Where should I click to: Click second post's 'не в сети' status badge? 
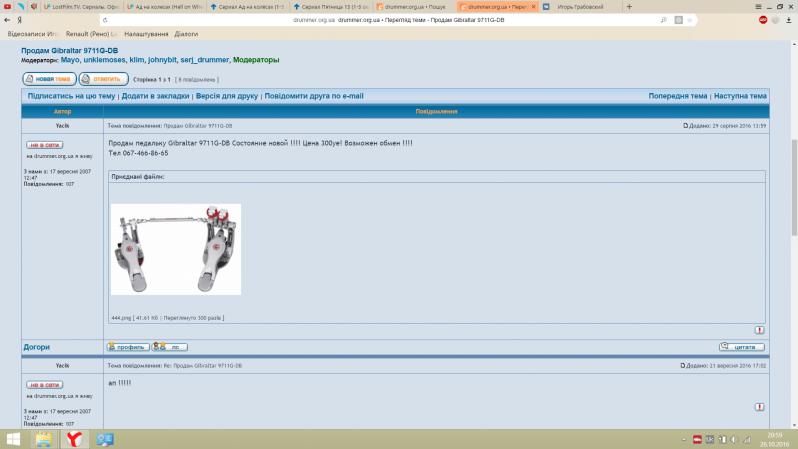pos(45,385)
